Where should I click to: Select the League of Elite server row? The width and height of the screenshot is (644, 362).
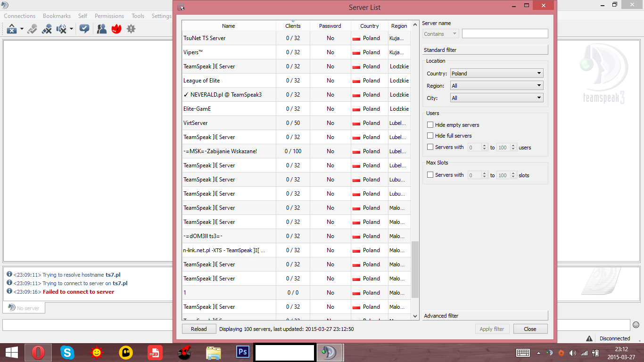[x=297, y=81]
